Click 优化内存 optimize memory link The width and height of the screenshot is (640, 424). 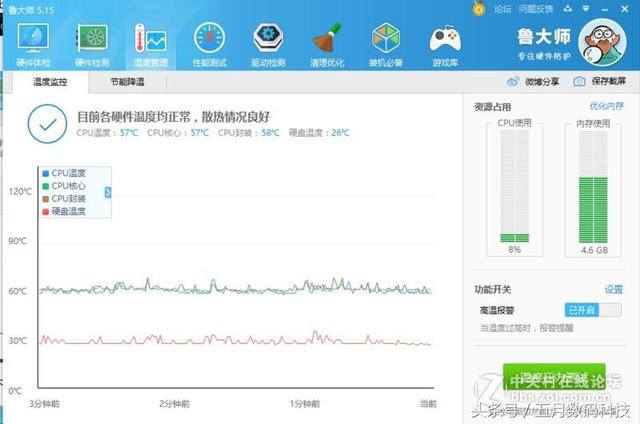point(607,107)
